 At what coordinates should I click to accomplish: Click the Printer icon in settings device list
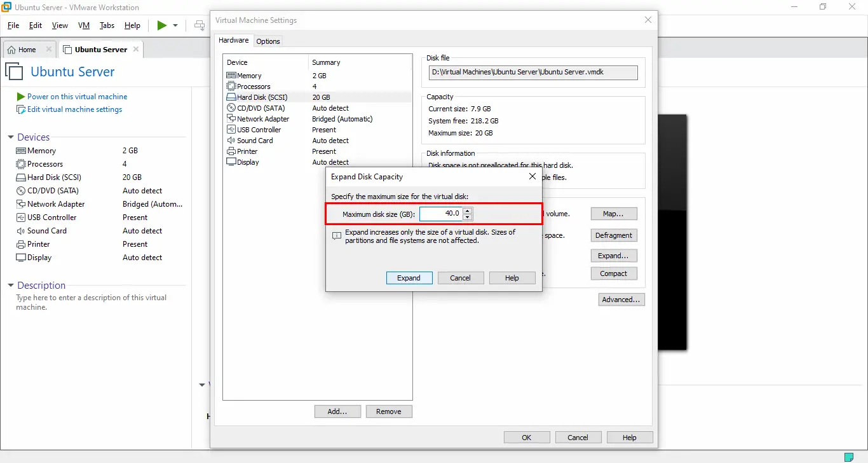point(231,151)
